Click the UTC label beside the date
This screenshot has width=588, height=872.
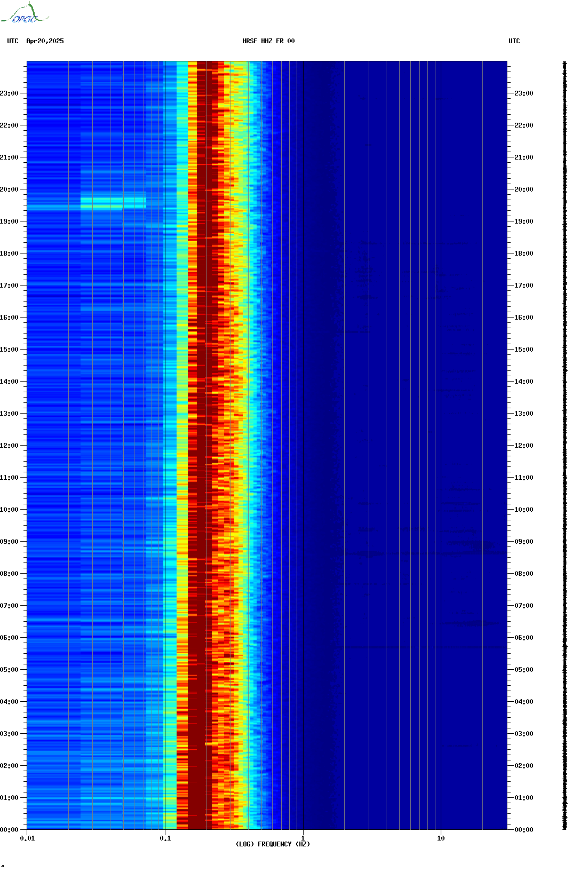[x=13, y=41]
